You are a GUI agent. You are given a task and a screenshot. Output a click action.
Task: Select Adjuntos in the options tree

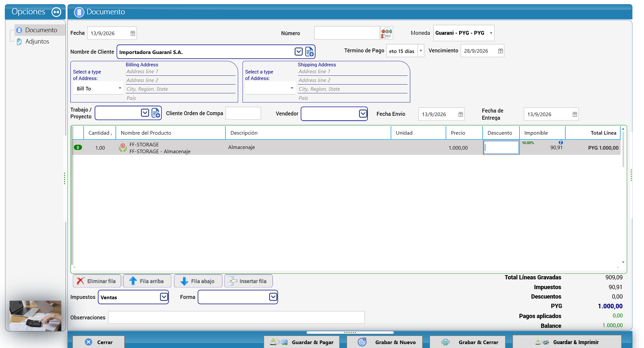point(37,41)
